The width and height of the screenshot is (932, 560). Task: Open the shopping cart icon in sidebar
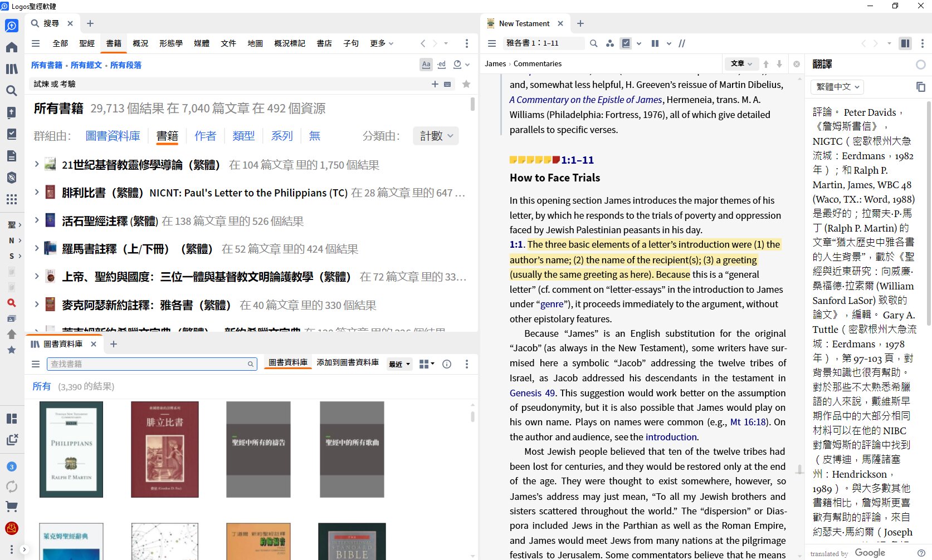11,507
